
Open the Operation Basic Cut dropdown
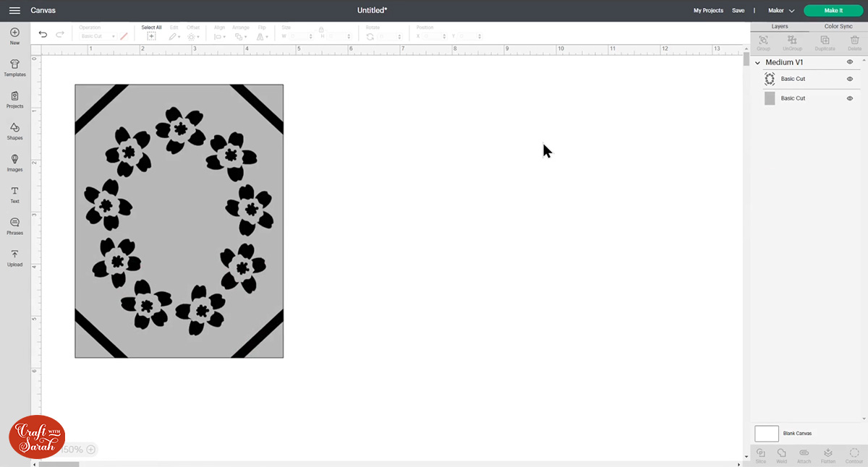pyautogui.click(x=97, y=36)
